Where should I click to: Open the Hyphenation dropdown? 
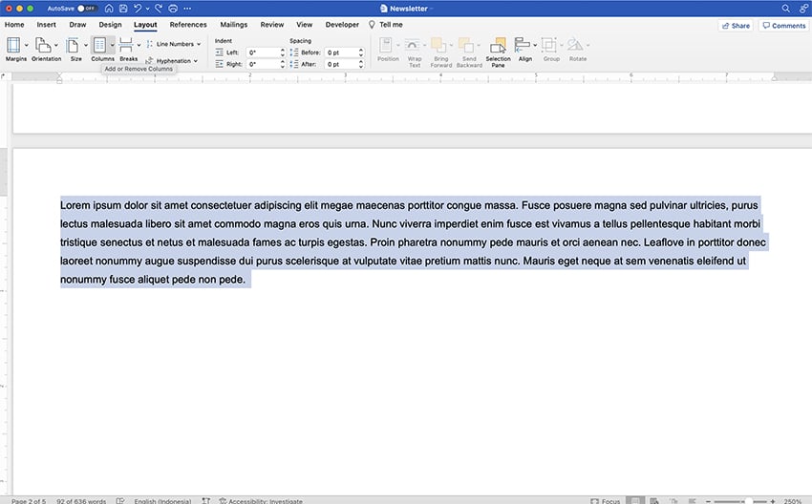(x=171, y=60)
